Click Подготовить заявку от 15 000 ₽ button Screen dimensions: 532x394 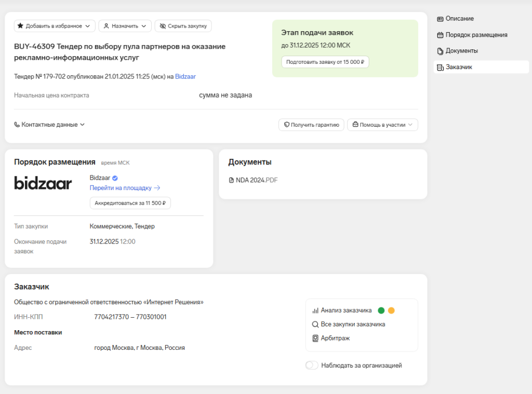tap(325, 62)
